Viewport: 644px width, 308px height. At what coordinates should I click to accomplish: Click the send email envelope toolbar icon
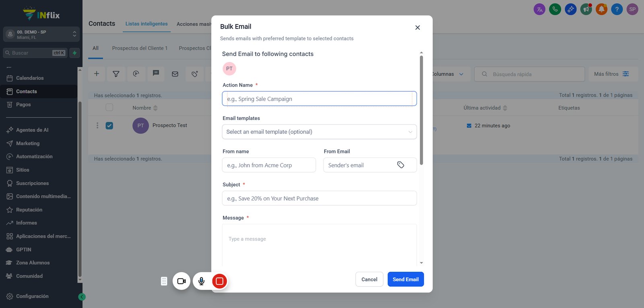click(175, 74)
